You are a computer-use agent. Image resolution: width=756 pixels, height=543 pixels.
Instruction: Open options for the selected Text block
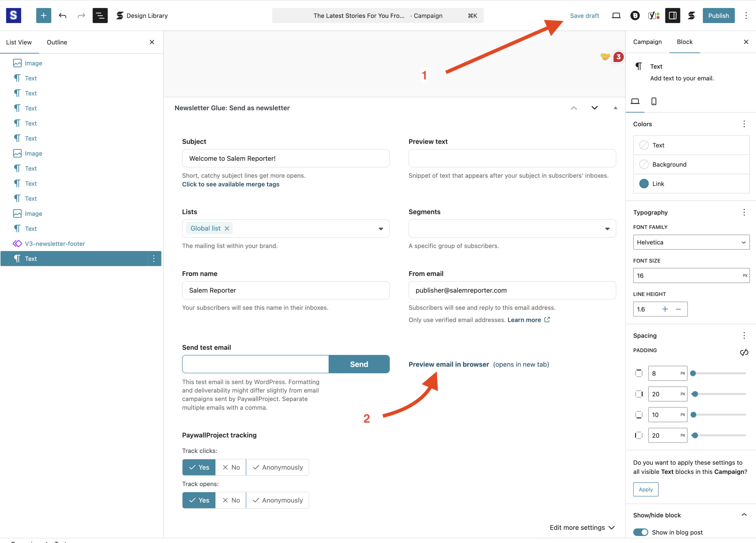coord(154,259)
